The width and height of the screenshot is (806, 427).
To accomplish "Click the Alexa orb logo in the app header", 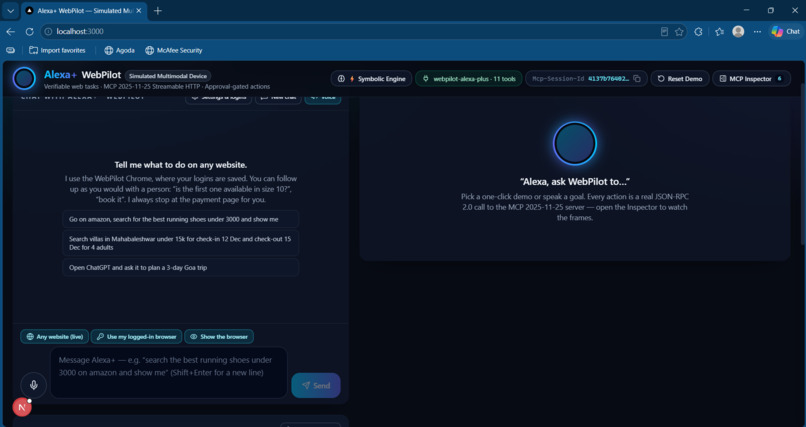I will click(24, 79).
